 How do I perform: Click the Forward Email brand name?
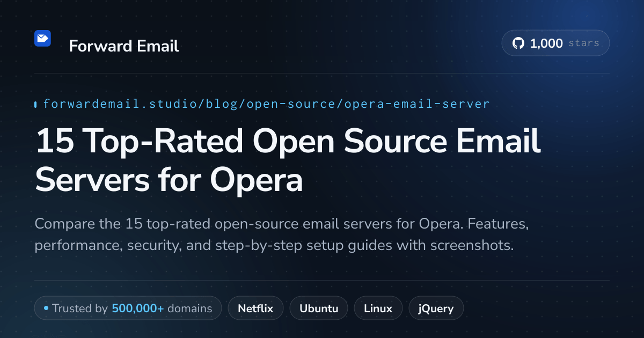pos(123,46)
